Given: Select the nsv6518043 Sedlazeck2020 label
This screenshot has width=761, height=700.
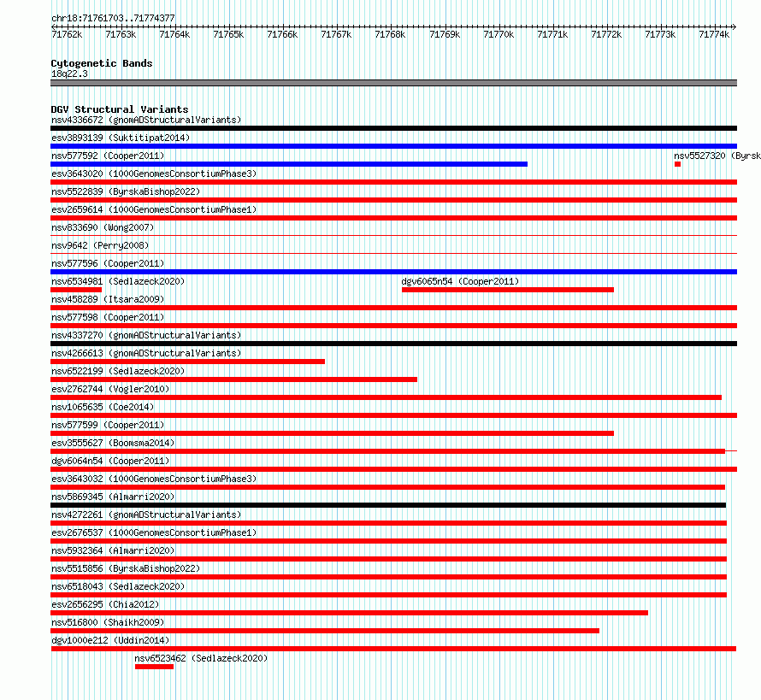Looking at the screenshot, I should pos(118,586).
